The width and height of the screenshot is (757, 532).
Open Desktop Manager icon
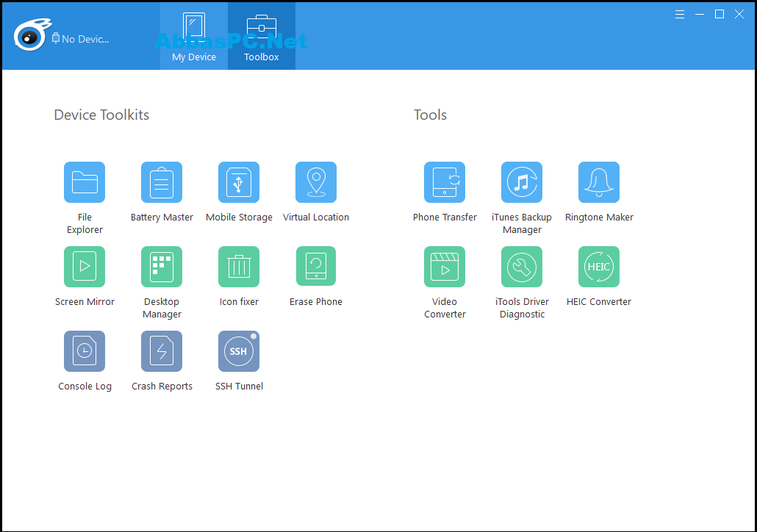pos(162,267)
